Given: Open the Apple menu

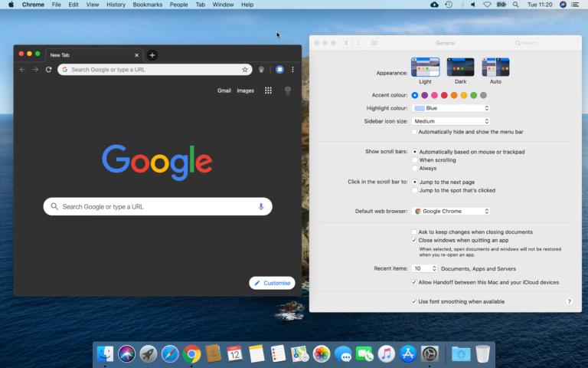Looking at the screenshot, I should [11, 5].
